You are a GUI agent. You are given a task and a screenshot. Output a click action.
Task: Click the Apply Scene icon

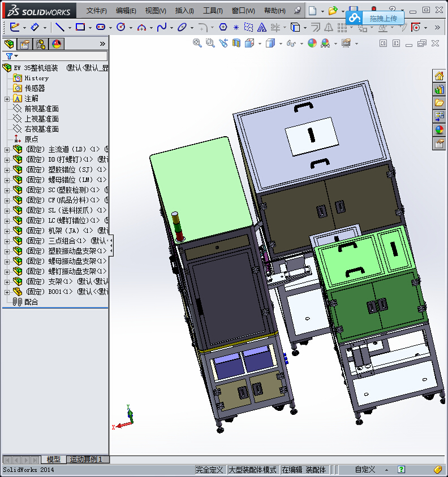point(325,43)
